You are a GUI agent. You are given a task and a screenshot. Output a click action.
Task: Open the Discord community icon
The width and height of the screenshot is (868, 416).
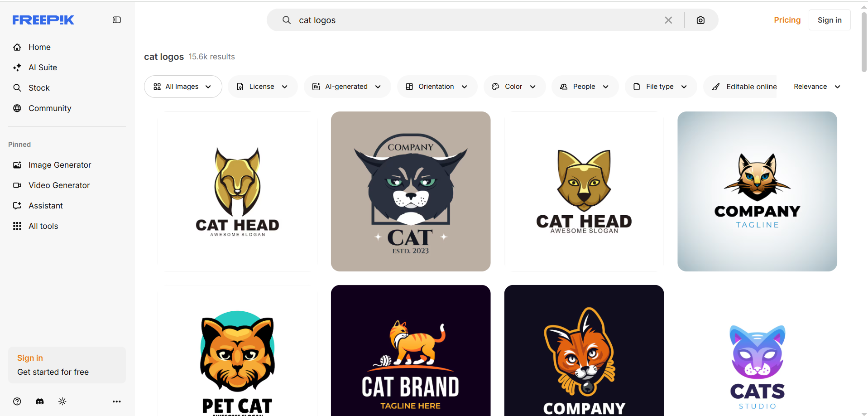39,401
